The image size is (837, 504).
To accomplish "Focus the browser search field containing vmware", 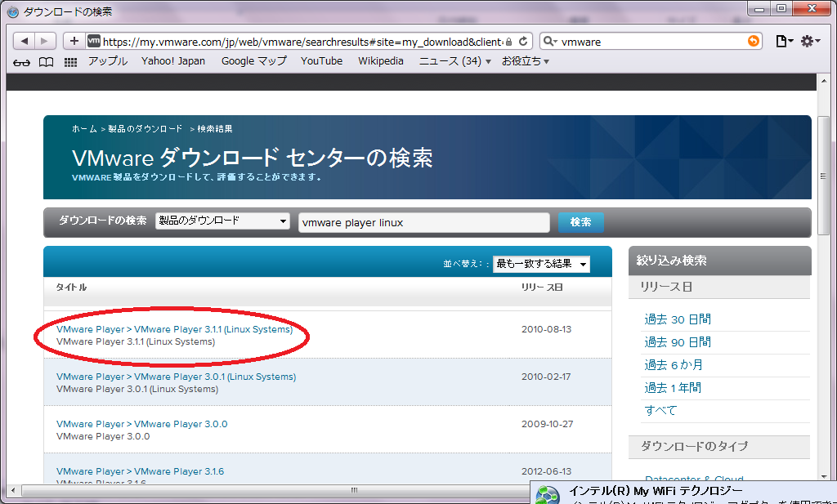I will [651, 42].
